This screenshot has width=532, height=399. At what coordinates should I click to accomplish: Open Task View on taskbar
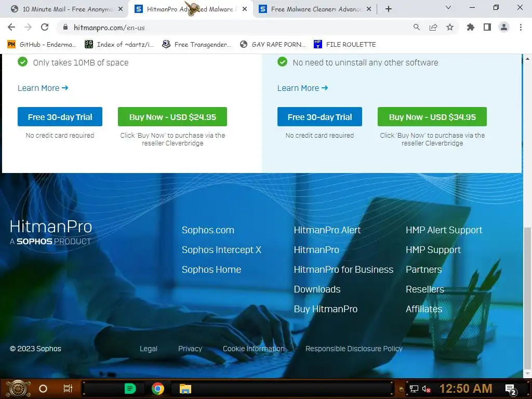point(68,389)
